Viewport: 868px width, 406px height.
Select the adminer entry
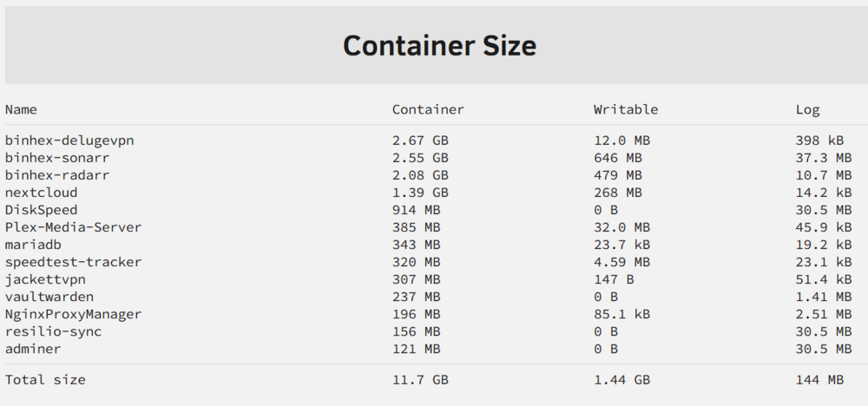33,349
